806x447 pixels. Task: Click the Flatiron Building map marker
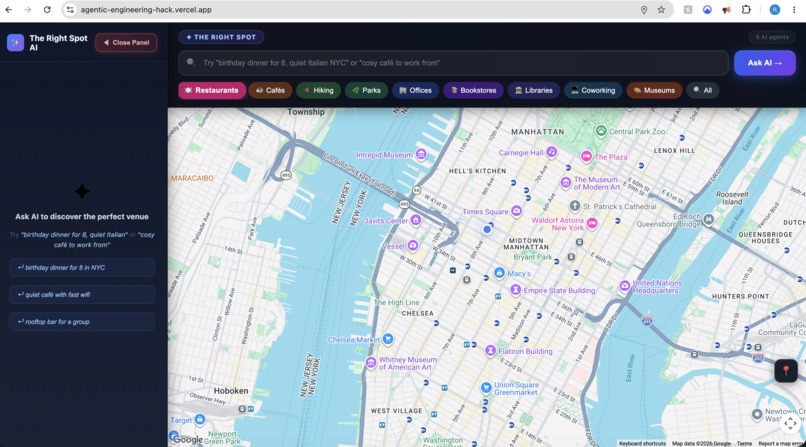pos(490,351)
